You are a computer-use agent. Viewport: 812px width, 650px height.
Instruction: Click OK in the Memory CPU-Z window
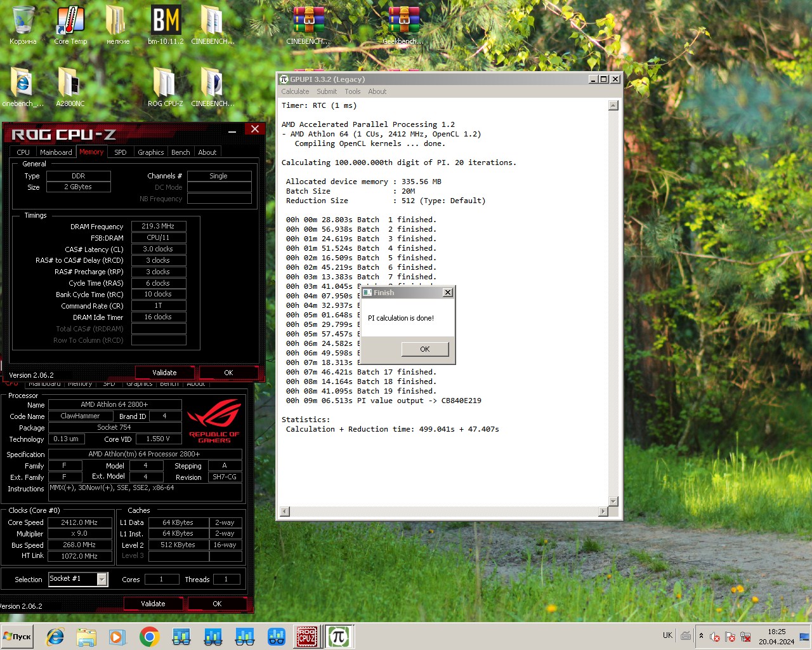click(x=228, y=373)
